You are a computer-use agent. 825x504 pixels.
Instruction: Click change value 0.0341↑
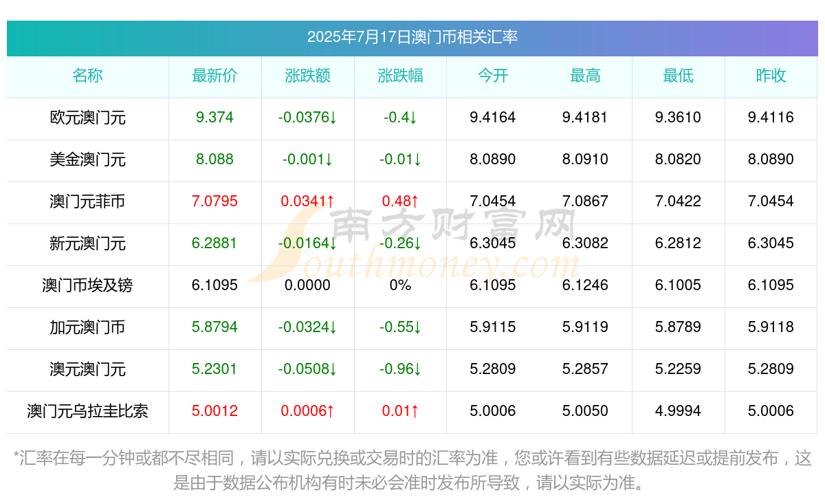(x=308, y=201)
